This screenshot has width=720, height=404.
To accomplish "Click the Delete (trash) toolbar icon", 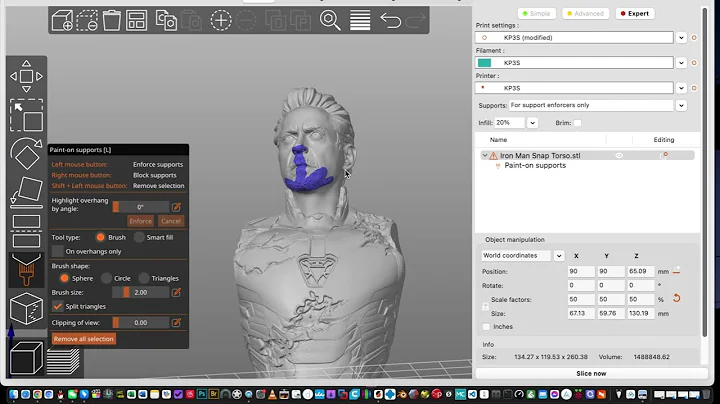I will (x=112, y=21).
